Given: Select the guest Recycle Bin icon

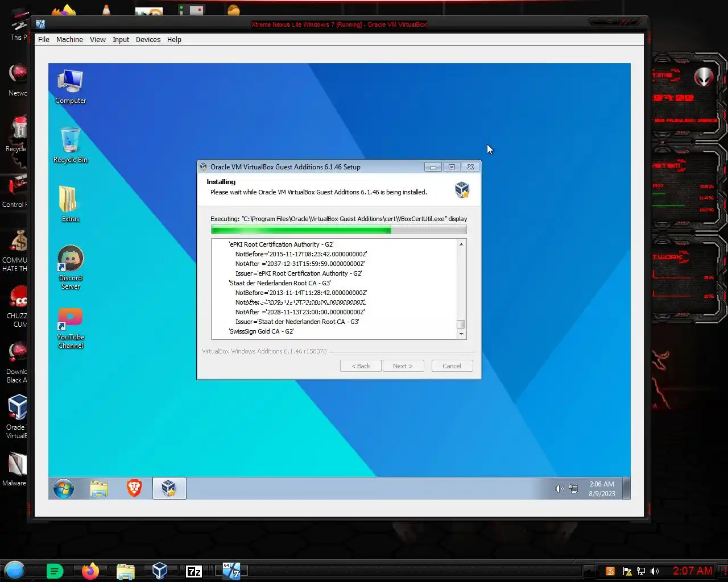Looking at the screenshot, I should point(71,145).
